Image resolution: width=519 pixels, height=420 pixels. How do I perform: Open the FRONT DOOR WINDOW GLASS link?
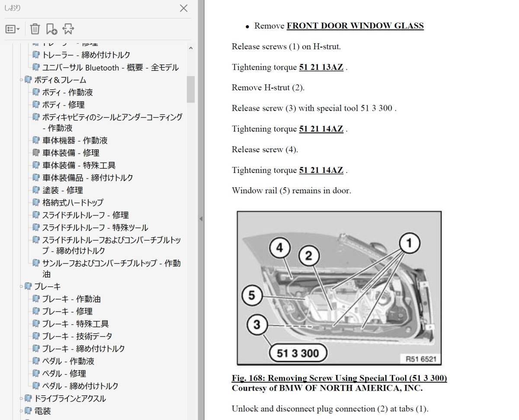[355, 26]
